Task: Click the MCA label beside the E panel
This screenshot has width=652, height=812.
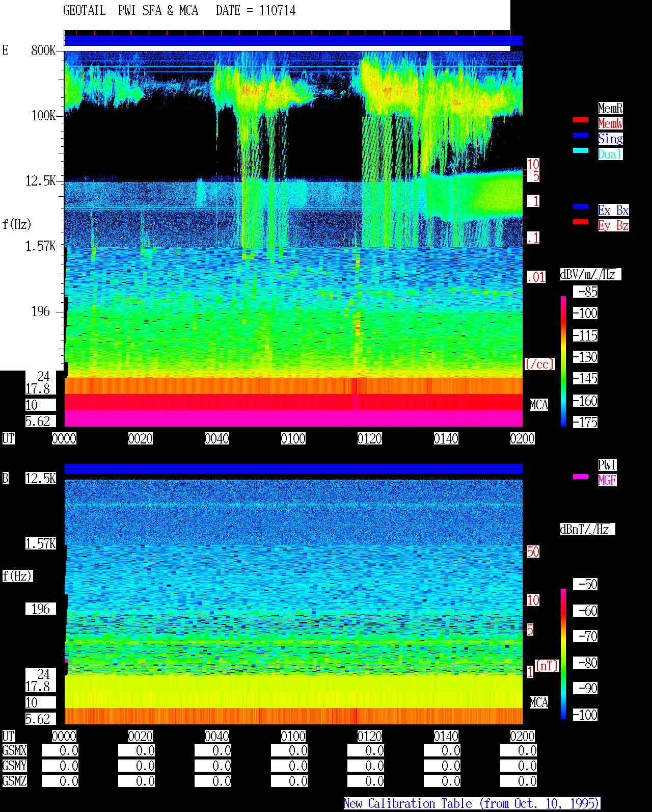Action: point(539,405)
